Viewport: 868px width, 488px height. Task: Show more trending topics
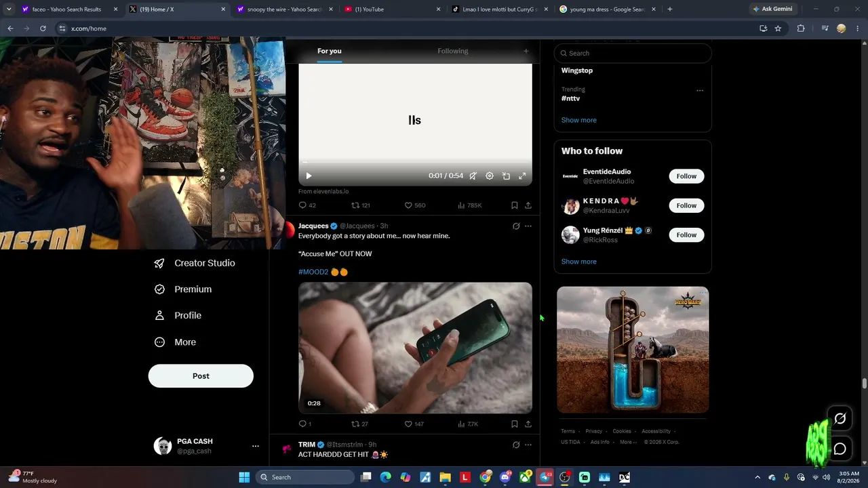(579, 120)
